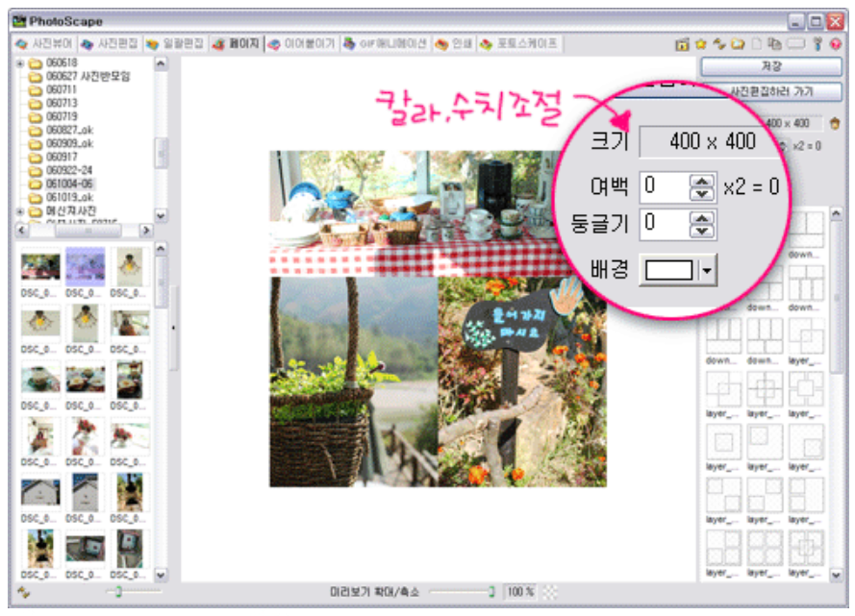855x616 pixels.
Task: Open the 사진뷰어 tab
Action: (44, 43)
